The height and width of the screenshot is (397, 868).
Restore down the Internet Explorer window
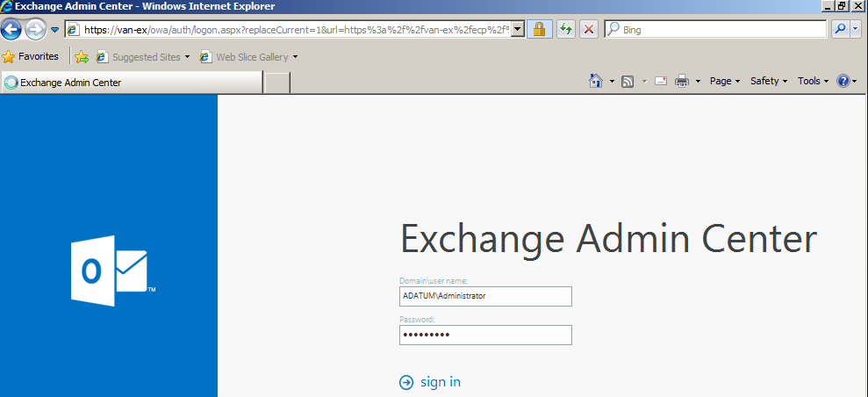842,6
